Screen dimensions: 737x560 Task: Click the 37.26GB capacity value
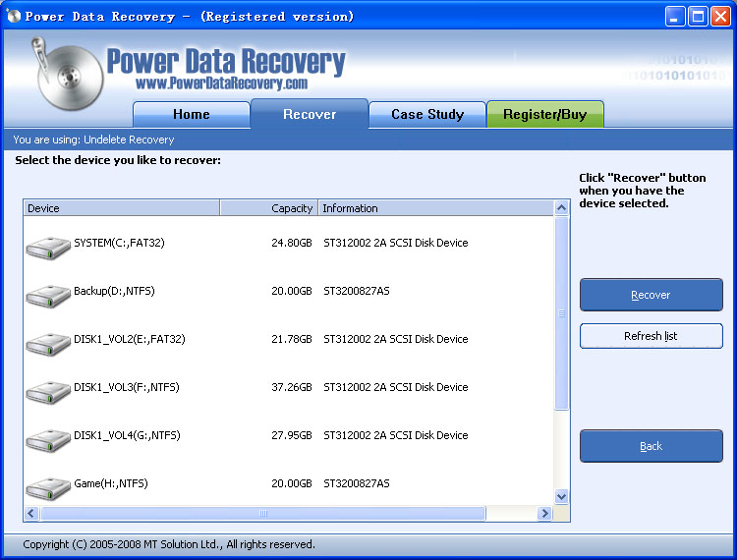(x=292, y=387)
